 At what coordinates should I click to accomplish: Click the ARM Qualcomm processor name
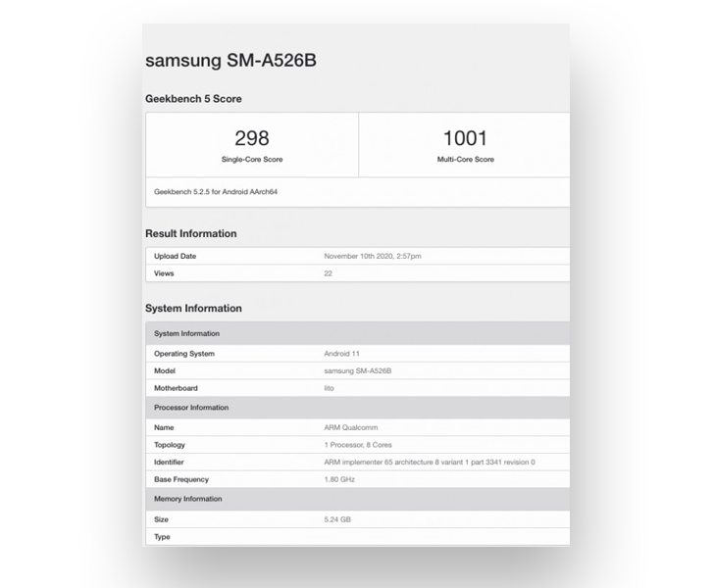(x=351, y=427)
